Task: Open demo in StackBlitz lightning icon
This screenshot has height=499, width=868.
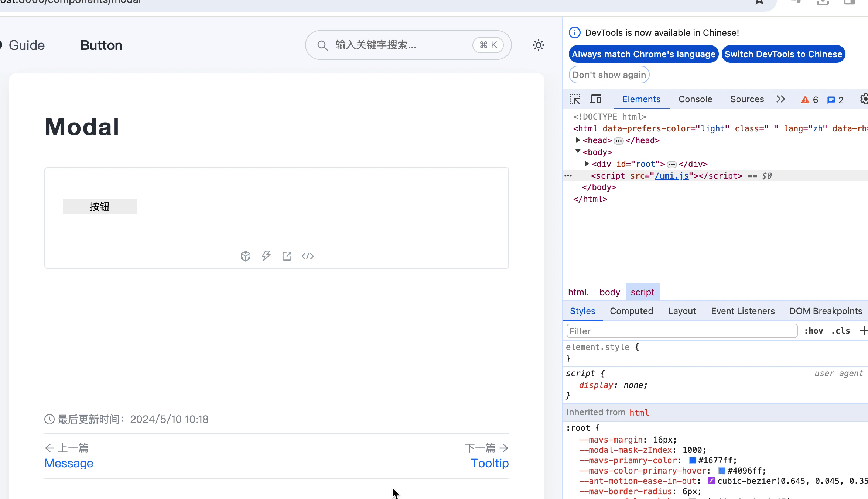Action: (x=266, y=256)
